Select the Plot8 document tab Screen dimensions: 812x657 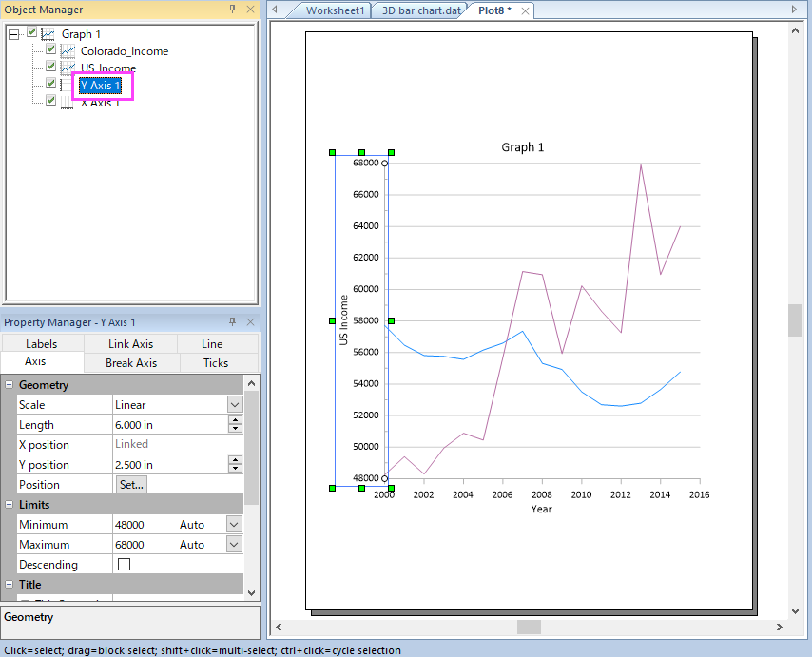(x=494, y=10)
